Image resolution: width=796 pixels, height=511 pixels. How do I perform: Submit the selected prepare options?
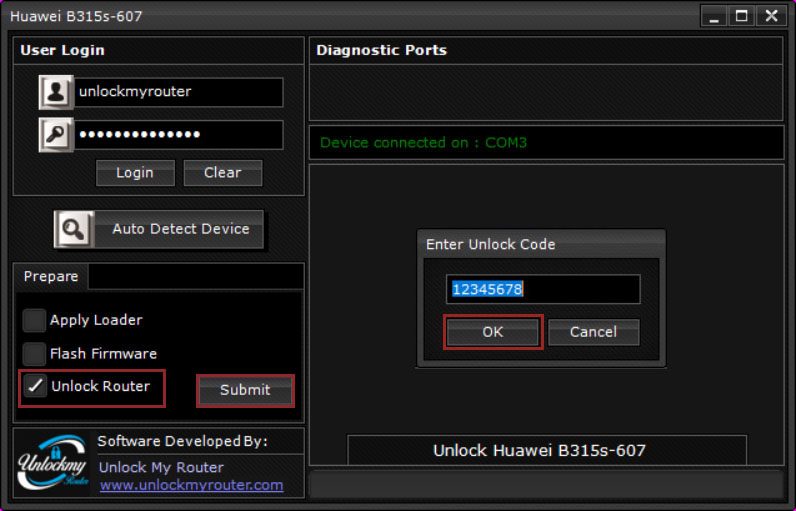245,390
